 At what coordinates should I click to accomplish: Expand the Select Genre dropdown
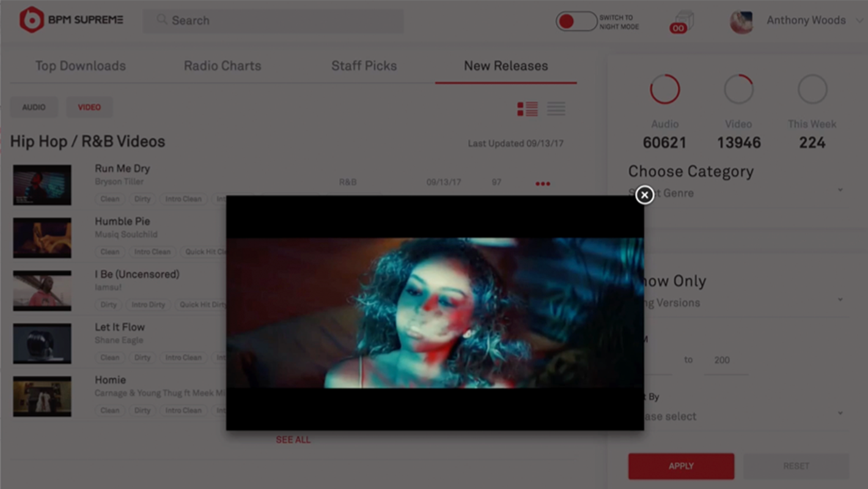(x=840, y=191)
